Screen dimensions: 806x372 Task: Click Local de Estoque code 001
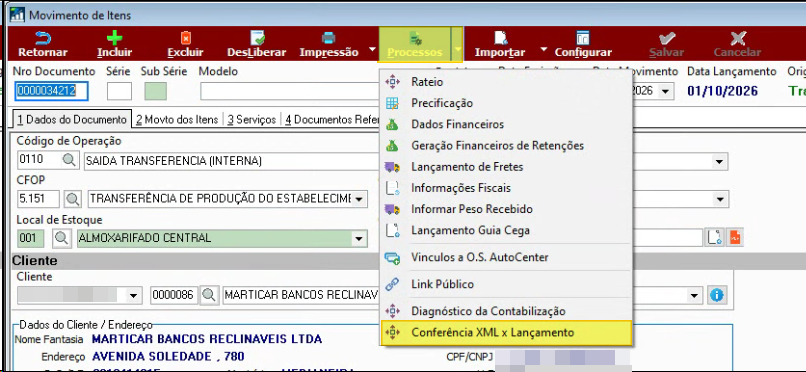point(30,238)
